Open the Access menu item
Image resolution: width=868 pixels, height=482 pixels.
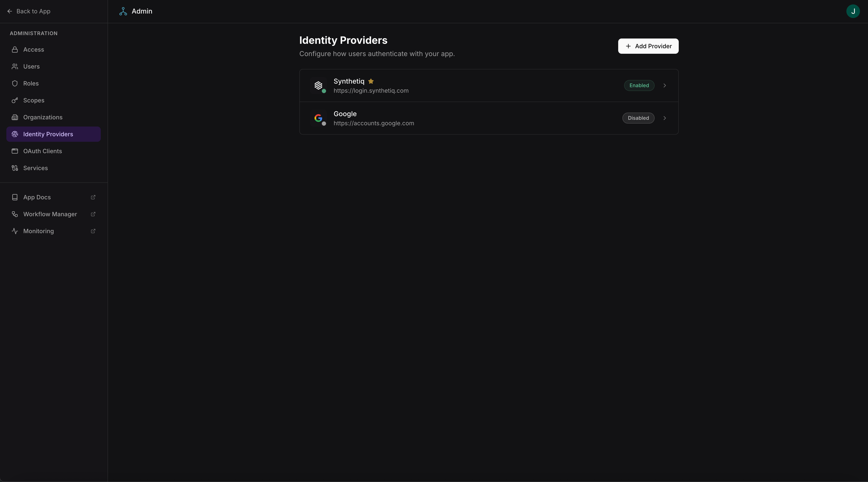coord(54,50)
